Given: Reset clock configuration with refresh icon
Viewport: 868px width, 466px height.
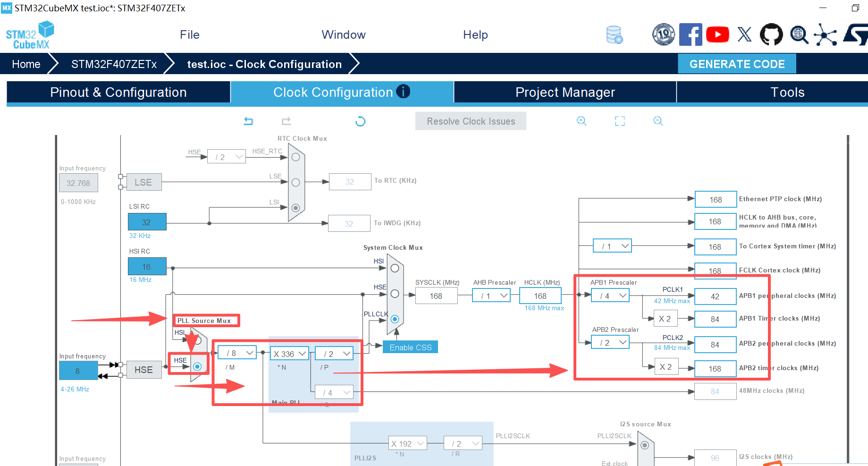Looking at the screenshot, I should (360, 121).
